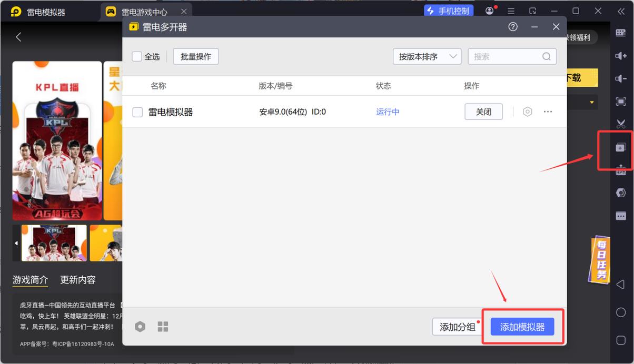The image size is (634, 364).
Task: Collapse the right sidebar with double chevron
Action: click(x=621, y=11)
